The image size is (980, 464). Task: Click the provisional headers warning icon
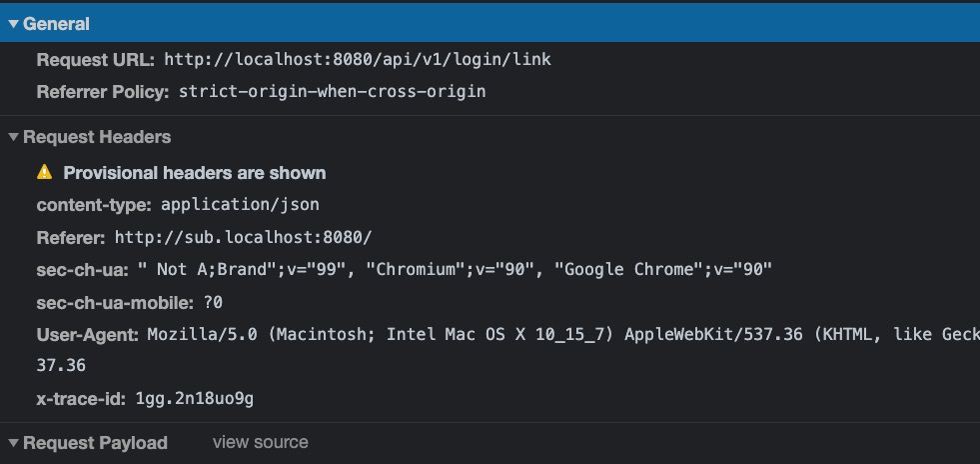[44, 172]
